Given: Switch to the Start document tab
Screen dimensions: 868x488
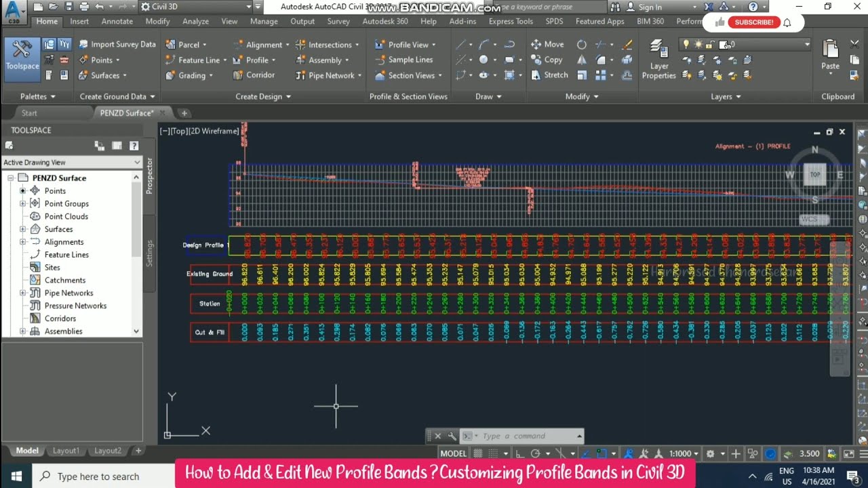Looking at the screenshot, I should point(29,113).
